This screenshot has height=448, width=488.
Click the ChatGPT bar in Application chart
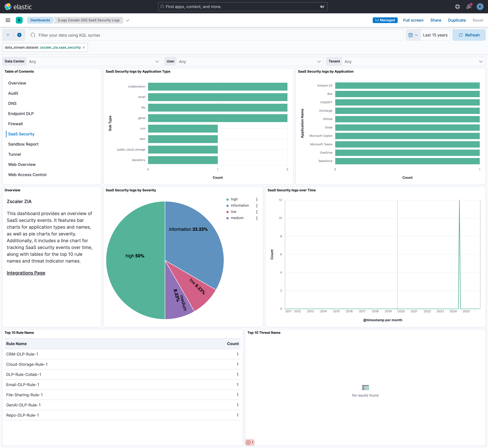(x=407, y=102)
